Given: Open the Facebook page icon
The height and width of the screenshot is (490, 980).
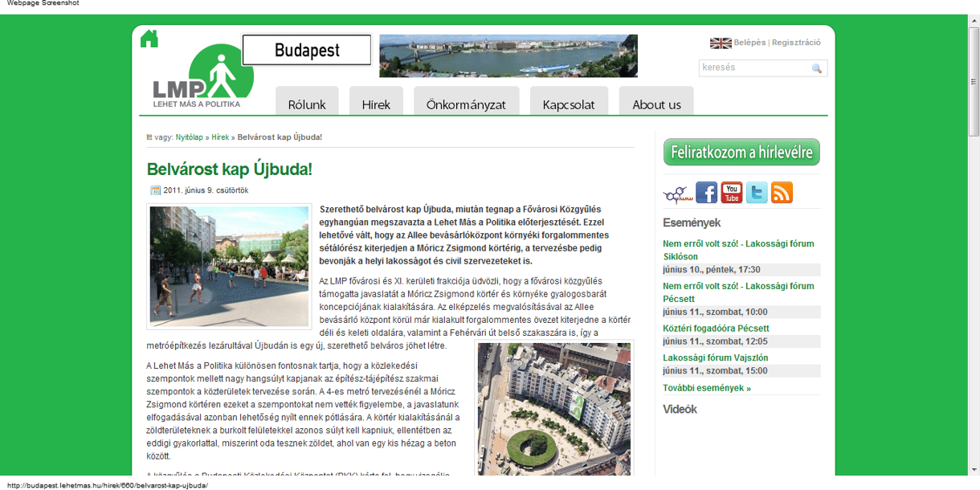Looking at the screenshot, I should (x=706, y=193).
